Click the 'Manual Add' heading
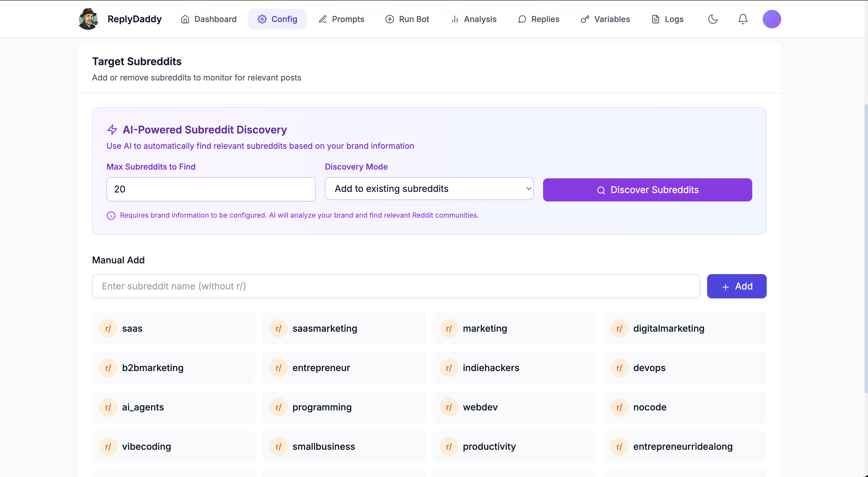 point(118,260)
